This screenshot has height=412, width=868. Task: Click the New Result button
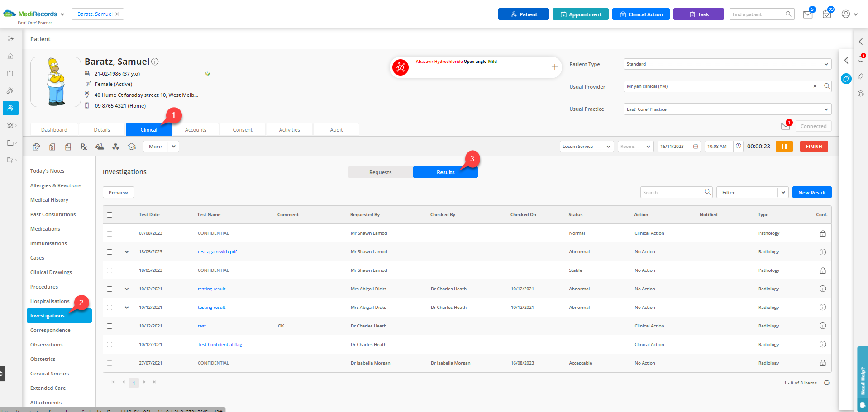pyautogui.click(x=812, y=192)
